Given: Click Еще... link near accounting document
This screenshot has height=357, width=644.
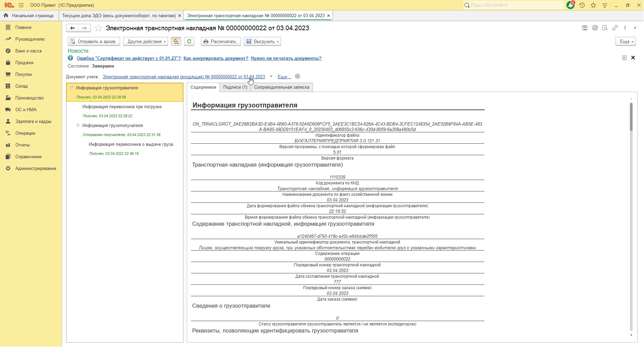Looking at the screenshot, I should coord(284,77).
